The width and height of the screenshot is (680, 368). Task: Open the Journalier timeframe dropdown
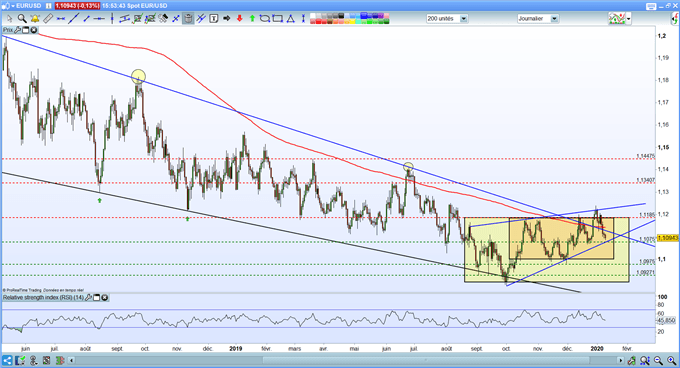[x=554, y=19]
